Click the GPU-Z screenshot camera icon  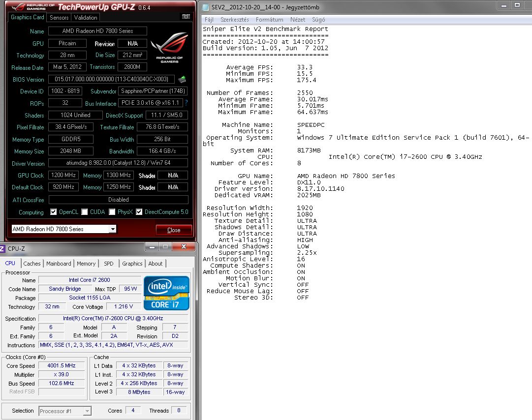point(186,17)
